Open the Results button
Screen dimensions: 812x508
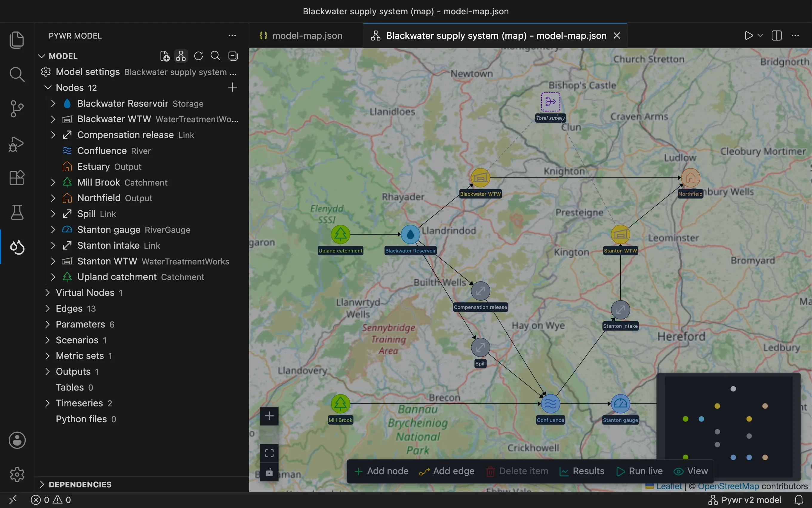[582, 471]
